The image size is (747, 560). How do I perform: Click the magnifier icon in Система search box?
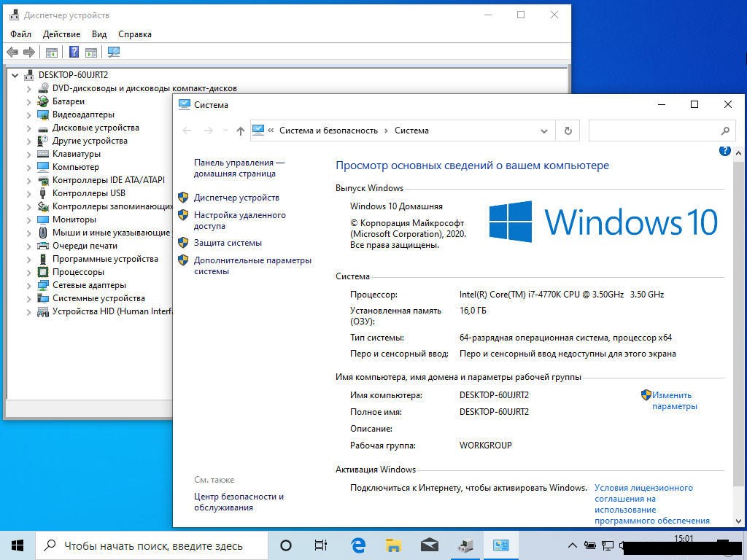point(725,131)
